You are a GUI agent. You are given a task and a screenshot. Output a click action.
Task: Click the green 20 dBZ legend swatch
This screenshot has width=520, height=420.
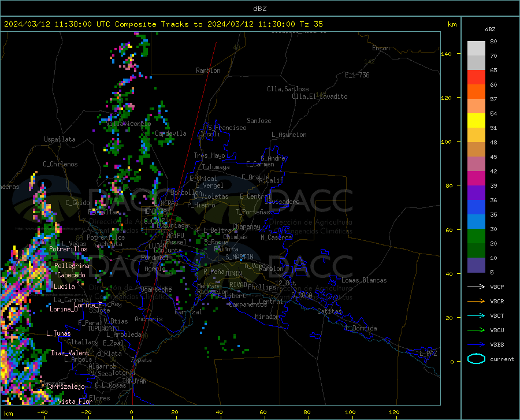click(476, 236)
